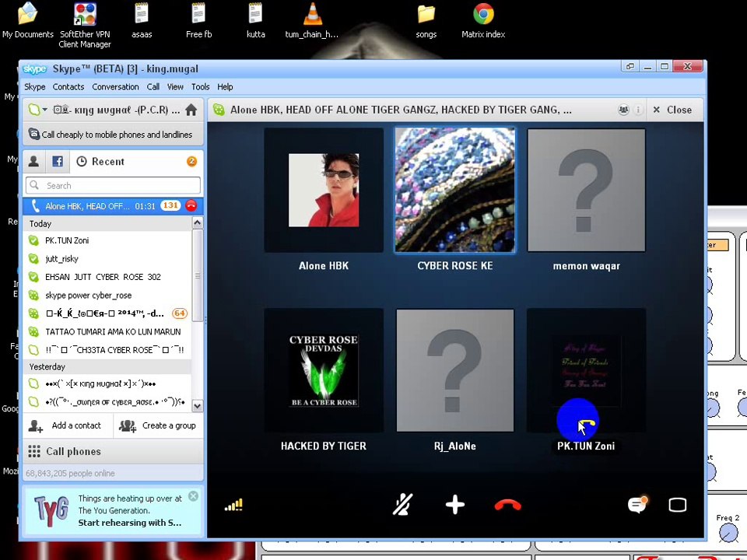Open the Call phones dial pad
Image resolution: width=747 pixels, height=560 pixels.
(113, 451)
